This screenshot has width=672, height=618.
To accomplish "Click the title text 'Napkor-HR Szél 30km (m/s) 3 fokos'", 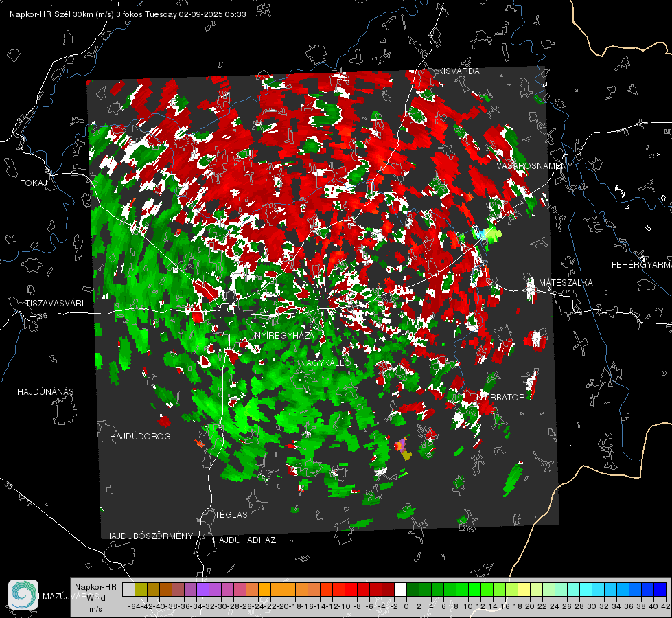I will coord(76,14).
